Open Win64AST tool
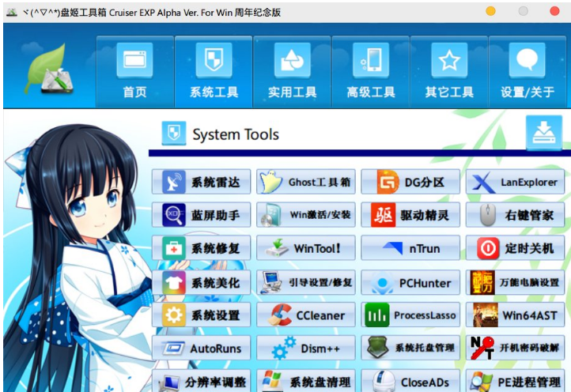Viewport: 571px width, 392px height. (x=515, y=315)
